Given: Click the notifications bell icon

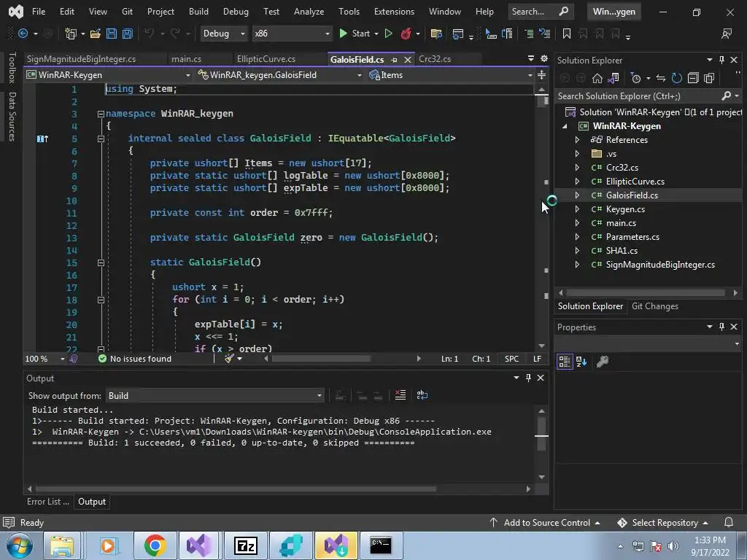Looking at the screenshot, I should 729,522.
